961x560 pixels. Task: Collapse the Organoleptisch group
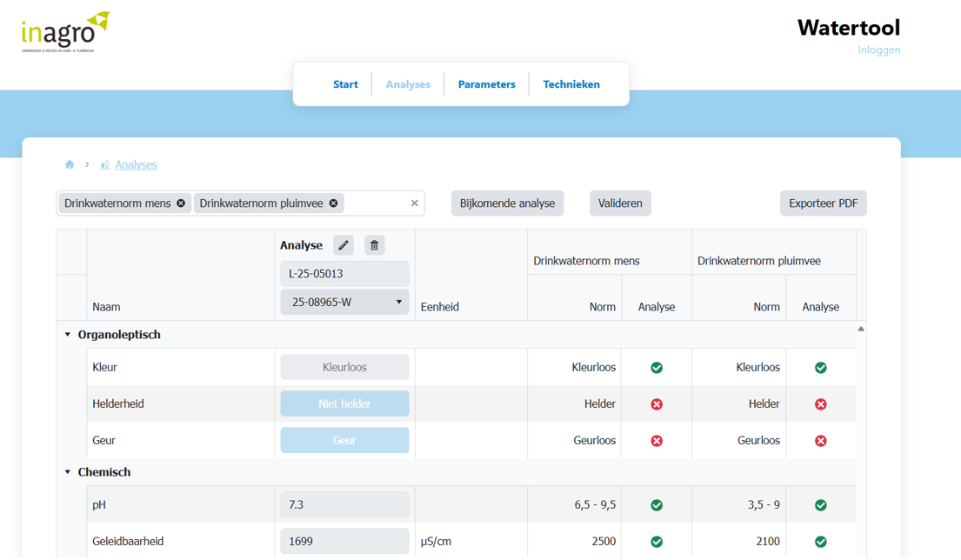[68, 335]
